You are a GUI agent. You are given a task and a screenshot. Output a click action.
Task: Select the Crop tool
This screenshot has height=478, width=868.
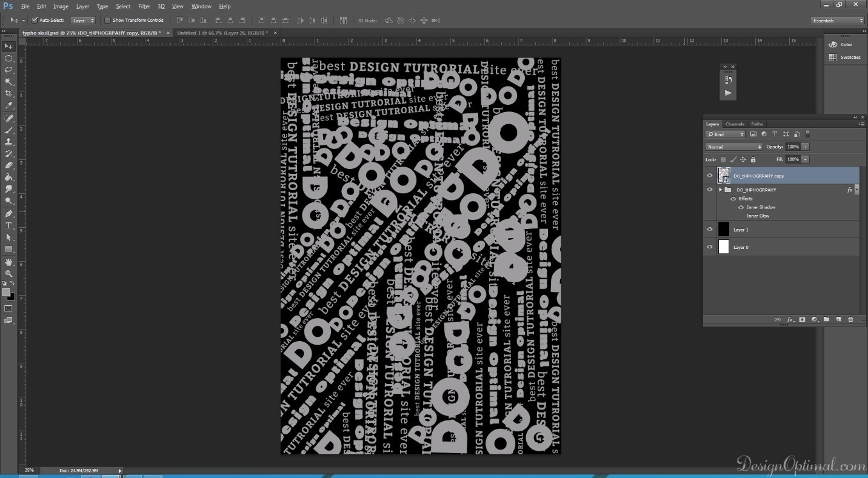point(8,93)
